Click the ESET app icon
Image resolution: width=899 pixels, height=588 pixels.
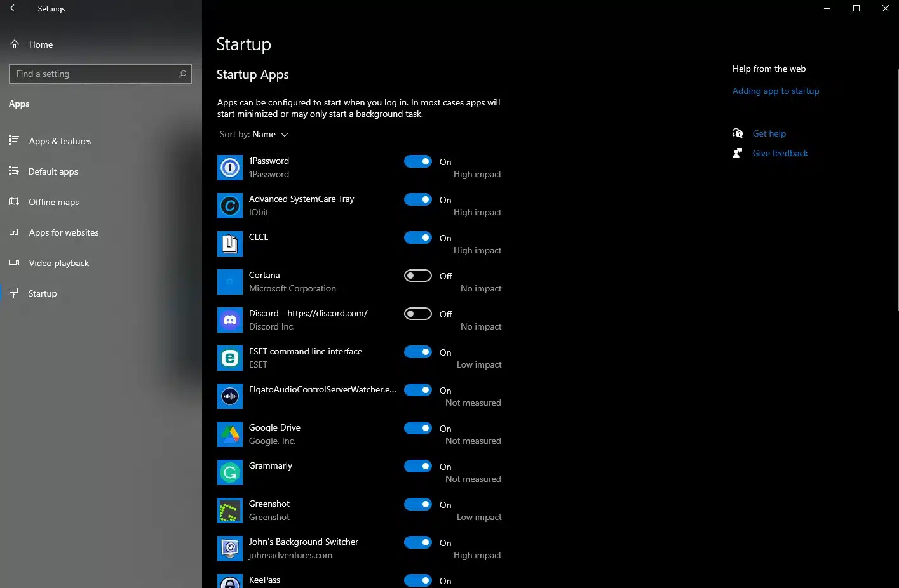(x=230, y=358)
